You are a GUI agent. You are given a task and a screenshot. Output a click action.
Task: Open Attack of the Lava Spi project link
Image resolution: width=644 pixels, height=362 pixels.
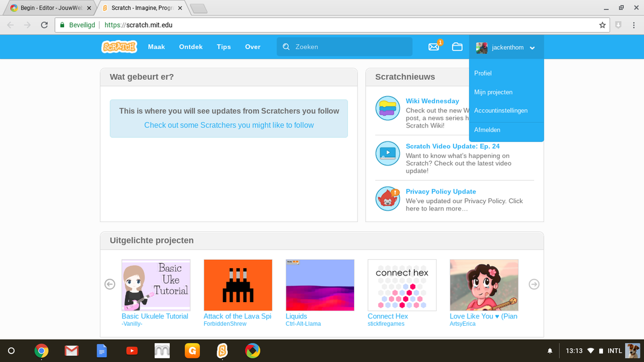pos(237,316)
